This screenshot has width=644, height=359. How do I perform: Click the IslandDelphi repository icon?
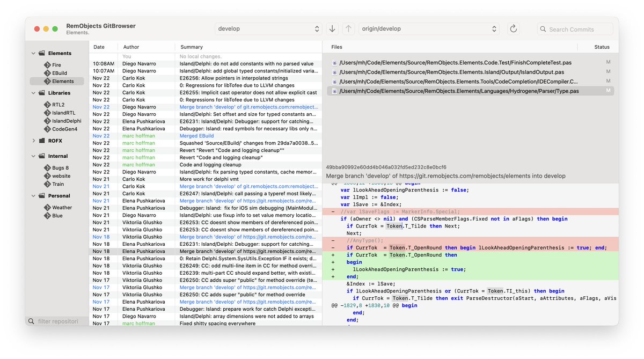pyautogui.click(x=48, y=121)
